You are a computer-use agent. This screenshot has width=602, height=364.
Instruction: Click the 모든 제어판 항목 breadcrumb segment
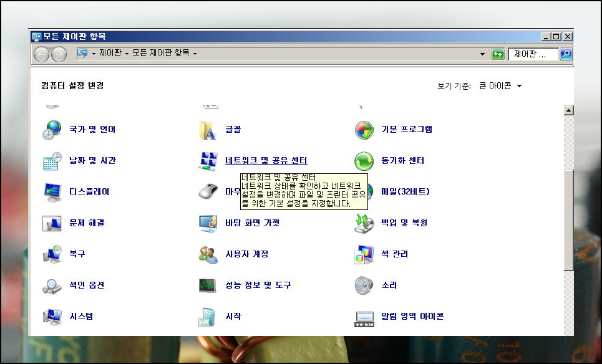161,53
